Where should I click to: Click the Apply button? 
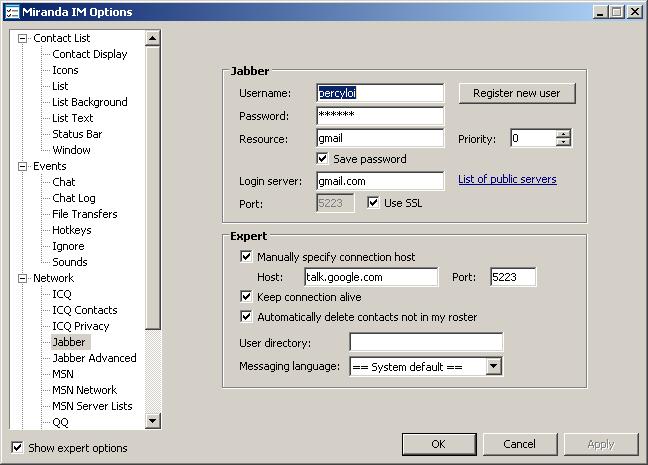point(601,444)
